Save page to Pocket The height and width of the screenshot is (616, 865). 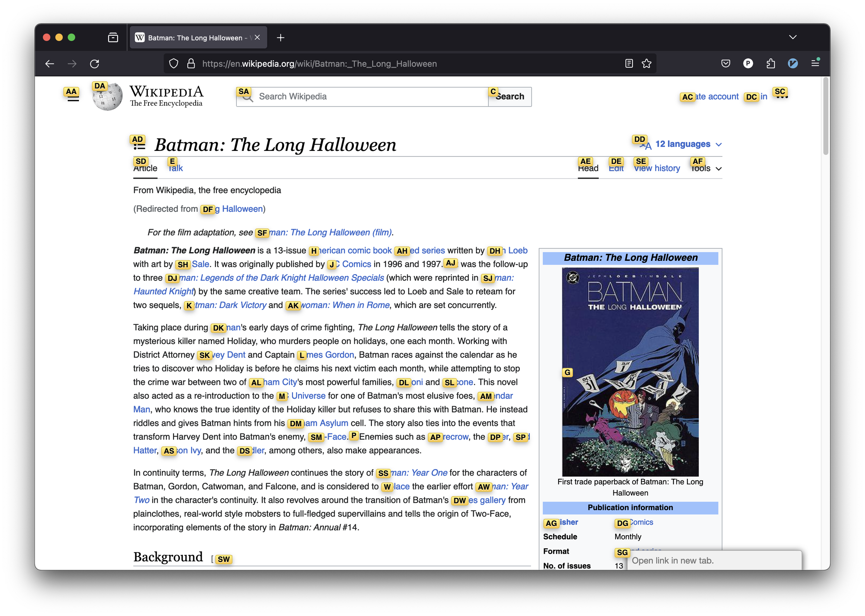click(x=726, y=64)
